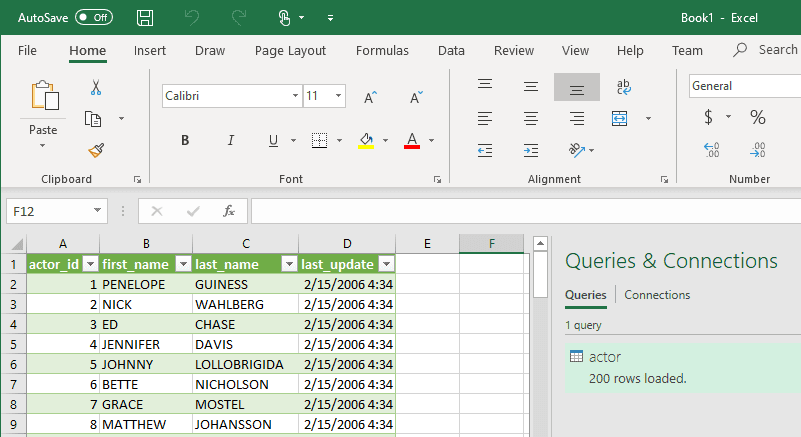Image resolution: width=801 pixels, height=437 pixels.
Task: Click the Redo arrow
Action: [239, 18]
